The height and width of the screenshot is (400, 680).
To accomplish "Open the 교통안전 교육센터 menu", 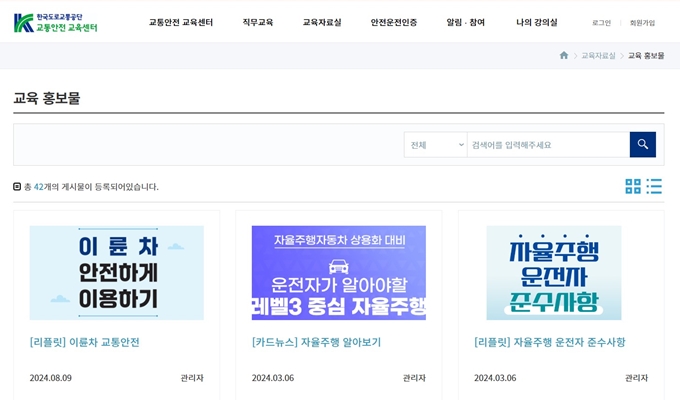I will tap(181, 22).
